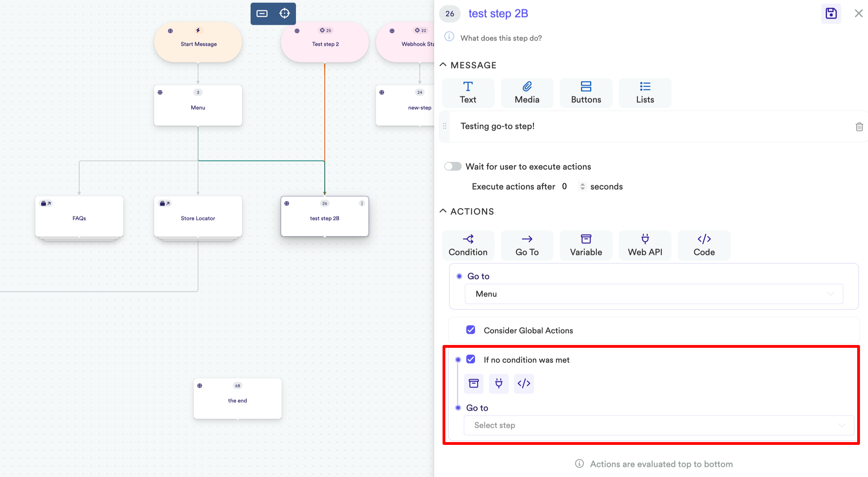This screenshot has height=477, width=868.
Task: Open the Select step dropdown
Action: pos(658,425)
